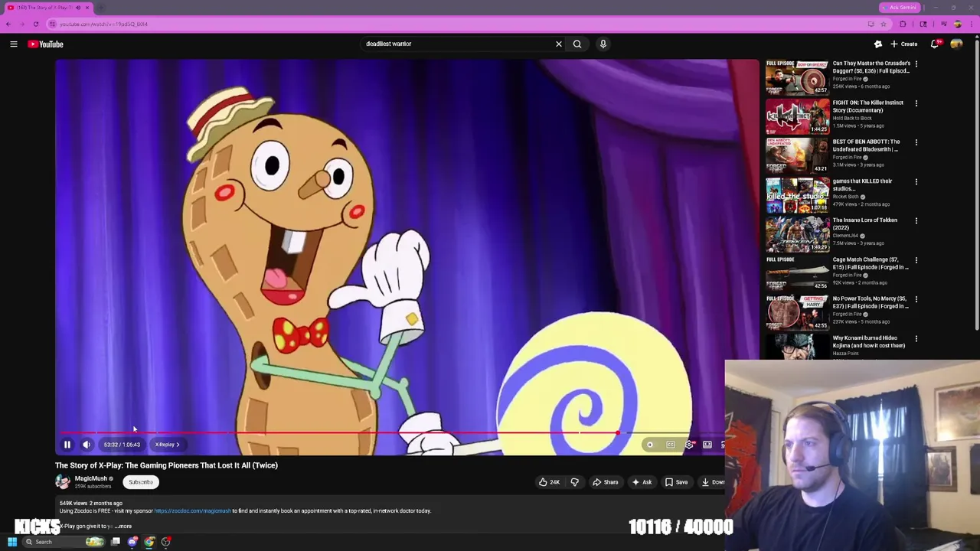The image size is (980, 551).
Task: Click the sidebar scrollbar of the page
Action: tap(977, 184)
